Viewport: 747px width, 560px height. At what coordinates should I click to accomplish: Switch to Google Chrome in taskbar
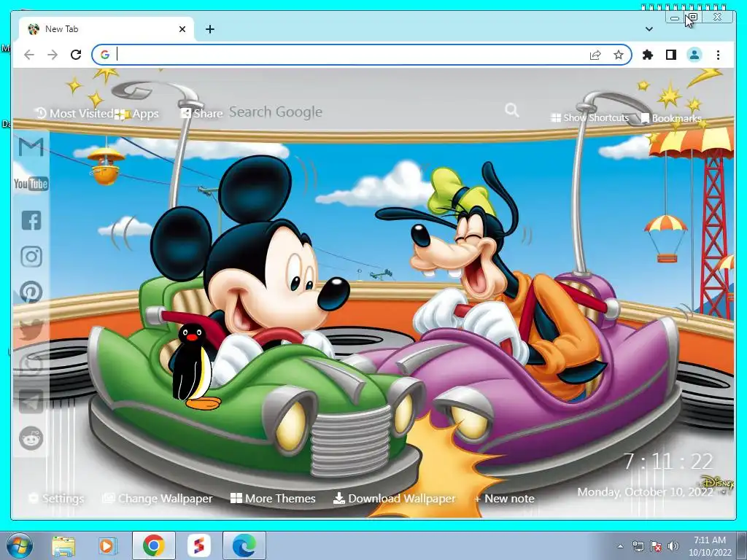pos(154,545)
